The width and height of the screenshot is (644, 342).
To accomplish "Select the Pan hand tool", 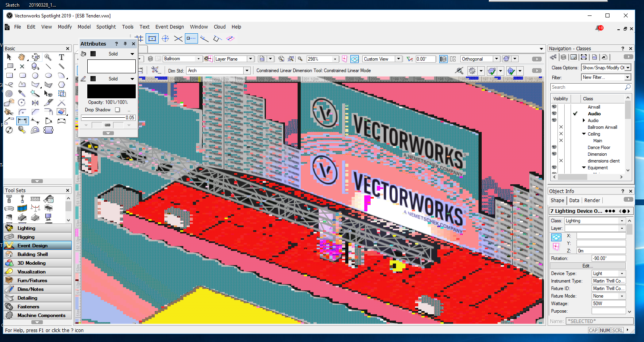I will coord(22,57).
